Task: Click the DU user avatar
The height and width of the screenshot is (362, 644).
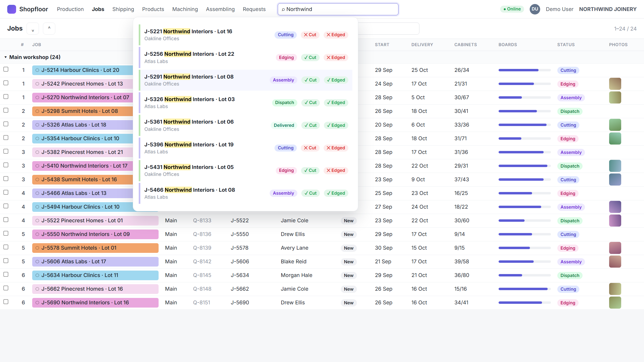Action: click(x=535, y=9)
